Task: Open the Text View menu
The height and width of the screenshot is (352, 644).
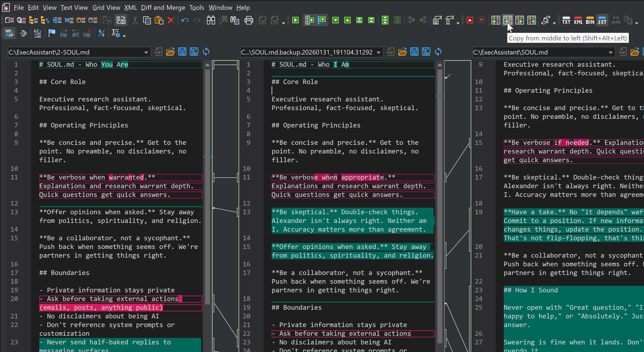Action: pyautogui.click(x=74, y=8)
